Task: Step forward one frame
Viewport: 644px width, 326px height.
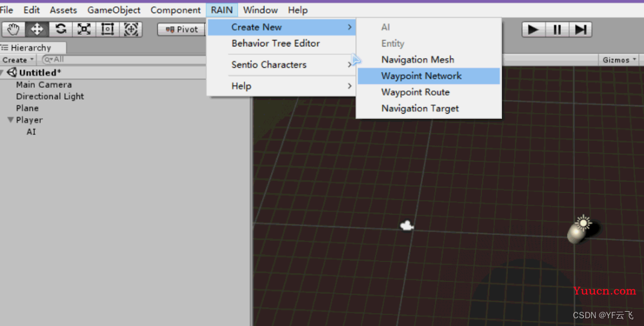Action: coord(580,29)
